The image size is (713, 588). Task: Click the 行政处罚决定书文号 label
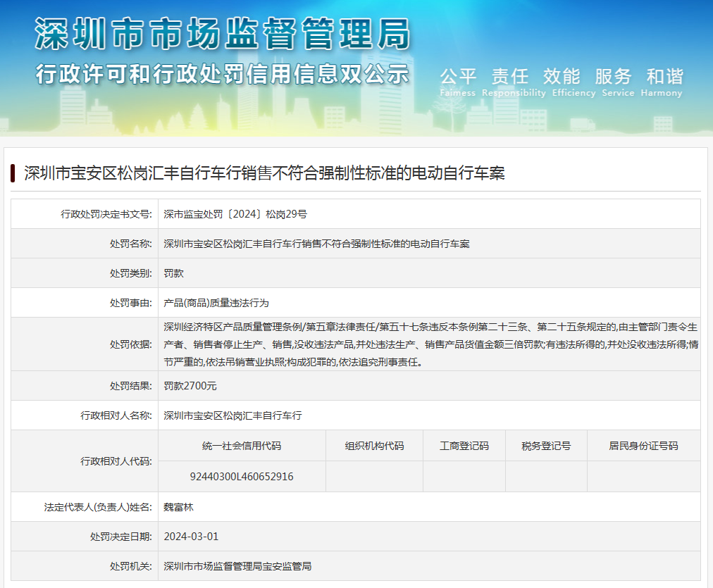[x=106, y=214]
